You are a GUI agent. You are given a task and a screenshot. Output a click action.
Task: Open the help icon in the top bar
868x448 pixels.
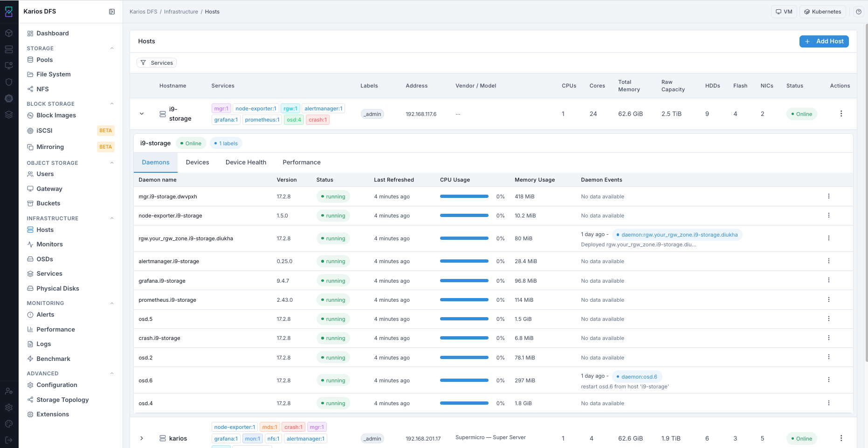[x=859, y=12]
